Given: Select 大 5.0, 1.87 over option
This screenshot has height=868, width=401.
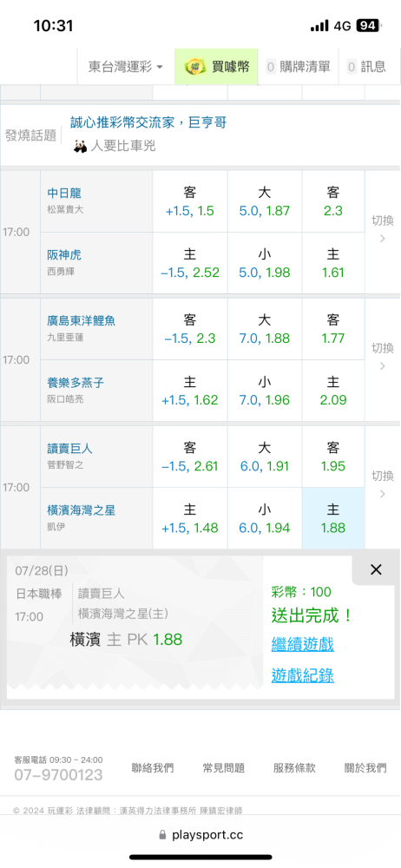Looking at the screenshot, I should coord(265,201).
